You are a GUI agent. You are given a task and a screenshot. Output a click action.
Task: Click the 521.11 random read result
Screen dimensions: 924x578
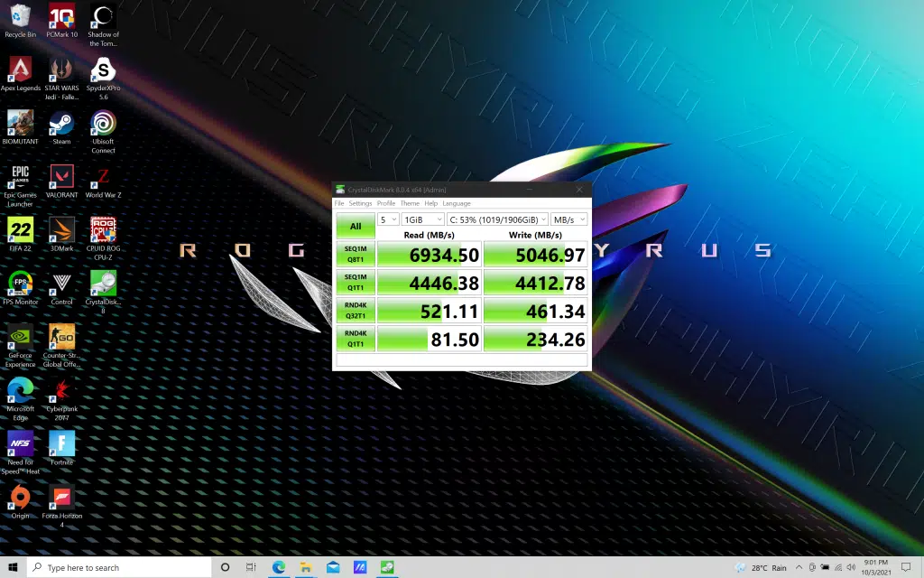pyautogui.click(x=429, y=311)
